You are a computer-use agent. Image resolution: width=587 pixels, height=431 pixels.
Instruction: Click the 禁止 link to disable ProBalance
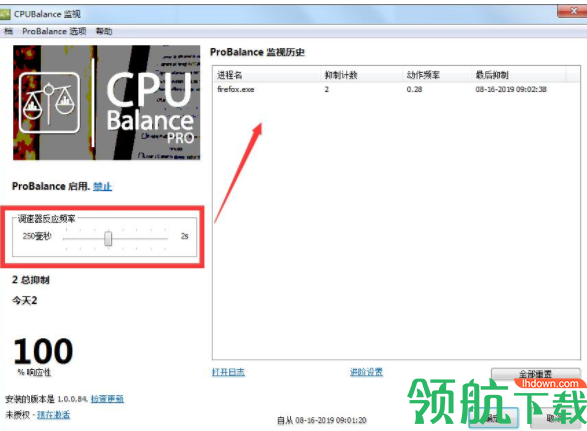[x=102, y=186]
